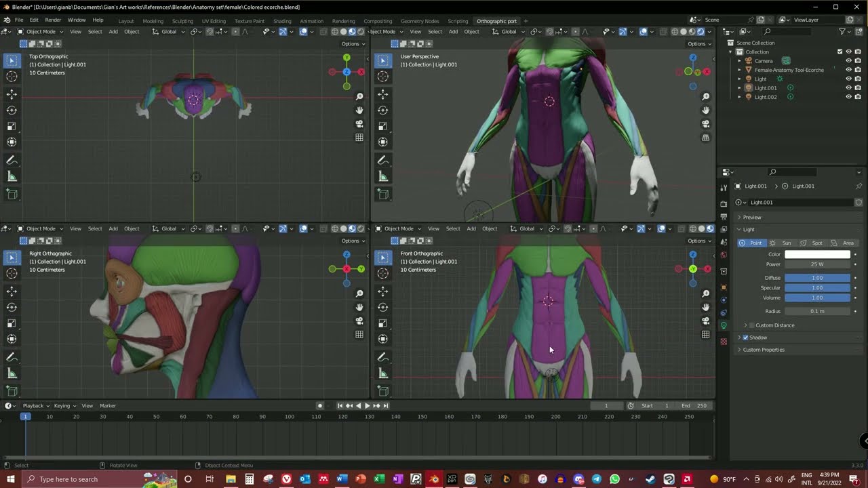The width and height of the screenshot is (868, 488).
Task: Open the File menu
Action: (19, 20)
